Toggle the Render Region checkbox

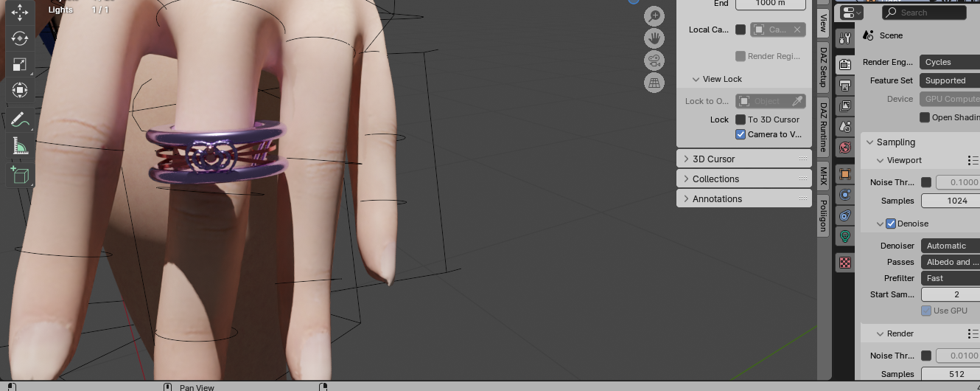pos(741,56)
